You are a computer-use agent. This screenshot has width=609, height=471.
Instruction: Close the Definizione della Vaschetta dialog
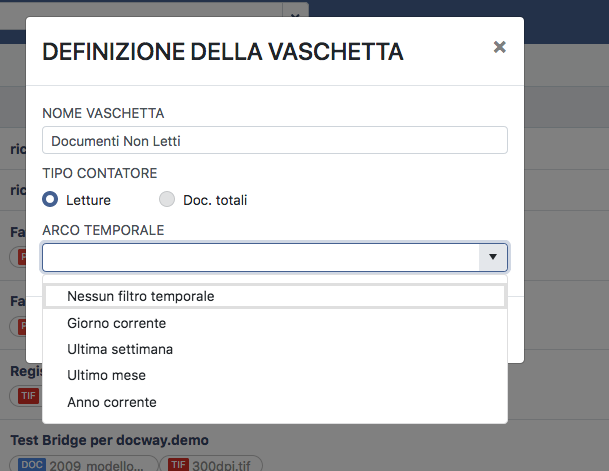pyautogui.click(x=500, y=47)
